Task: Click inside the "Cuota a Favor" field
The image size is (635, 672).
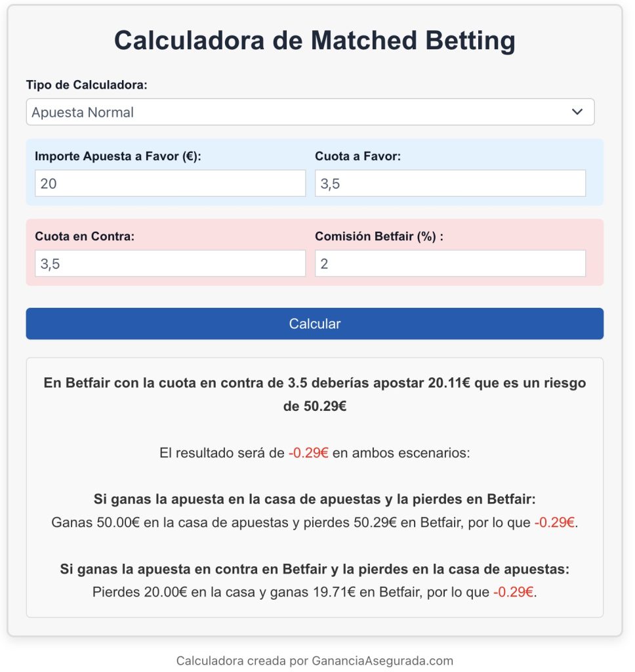Action: (450, 183)
